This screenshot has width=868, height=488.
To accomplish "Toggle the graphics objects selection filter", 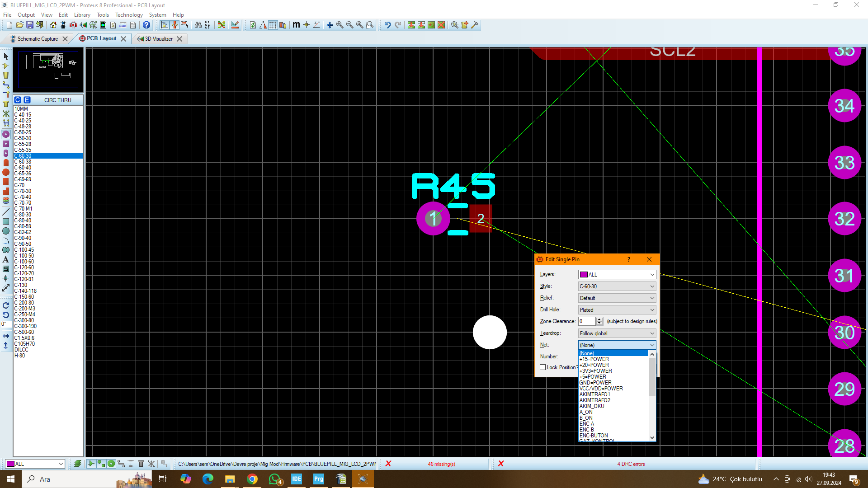I will click(x=101, y=464).
